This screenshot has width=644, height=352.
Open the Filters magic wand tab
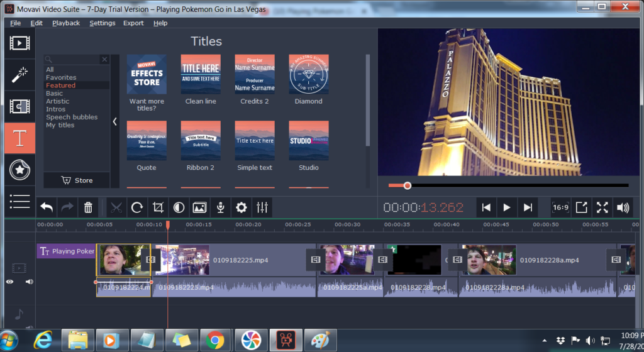[x=19, y=75]
